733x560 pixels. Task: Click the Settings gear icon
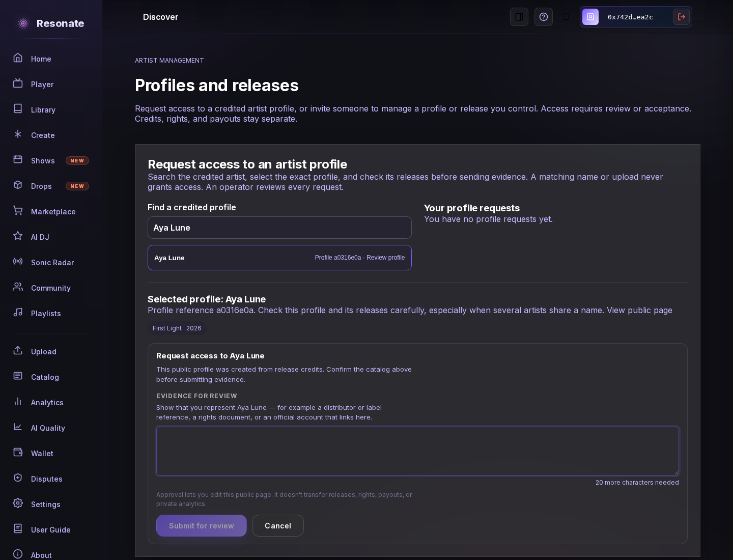18,503
